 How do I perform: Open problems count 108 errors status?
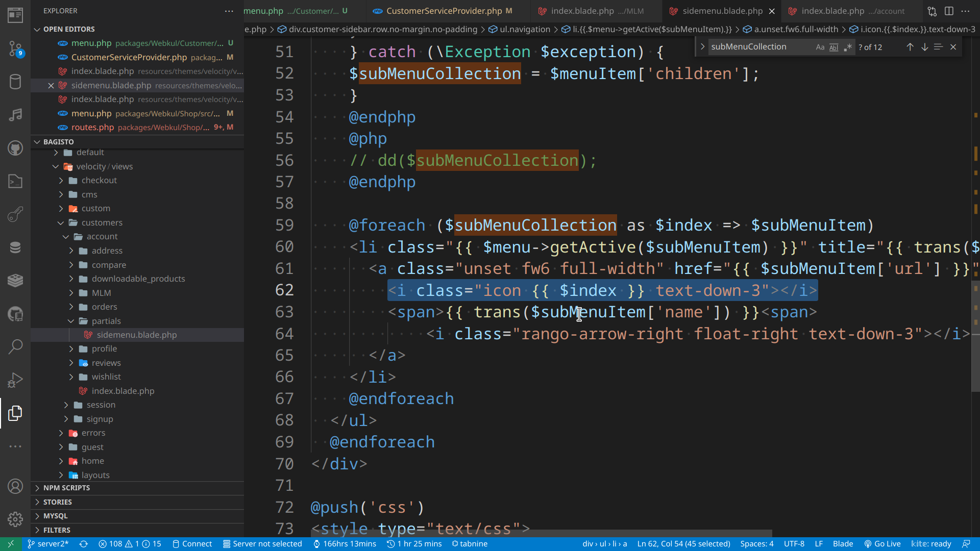click(130, 544)
